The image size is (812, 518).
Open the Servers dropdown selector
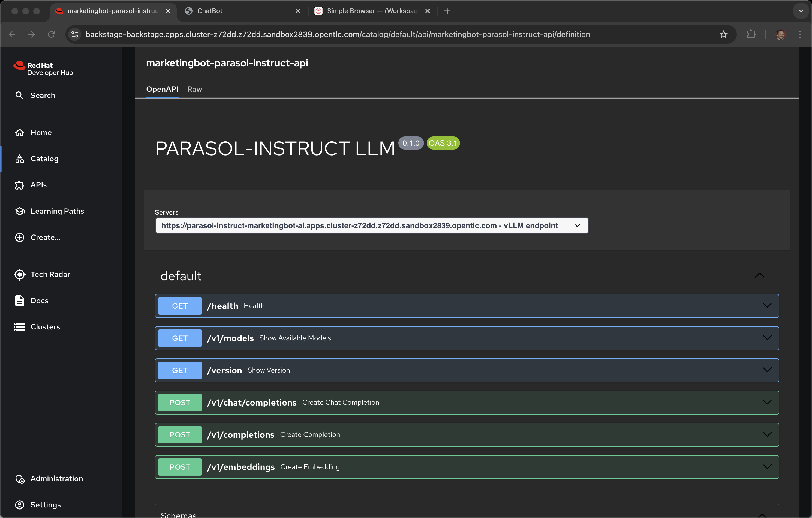pos(372,225)
